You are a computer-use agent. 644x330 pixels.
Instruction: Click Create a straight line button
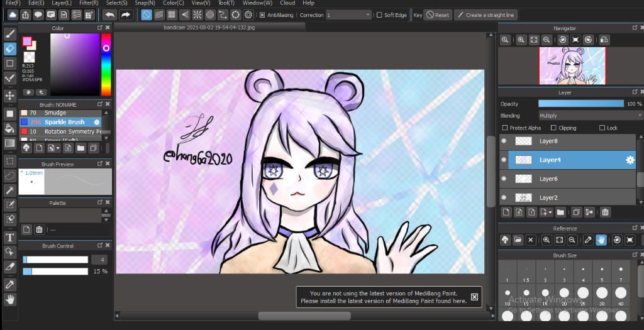point(486,15)
